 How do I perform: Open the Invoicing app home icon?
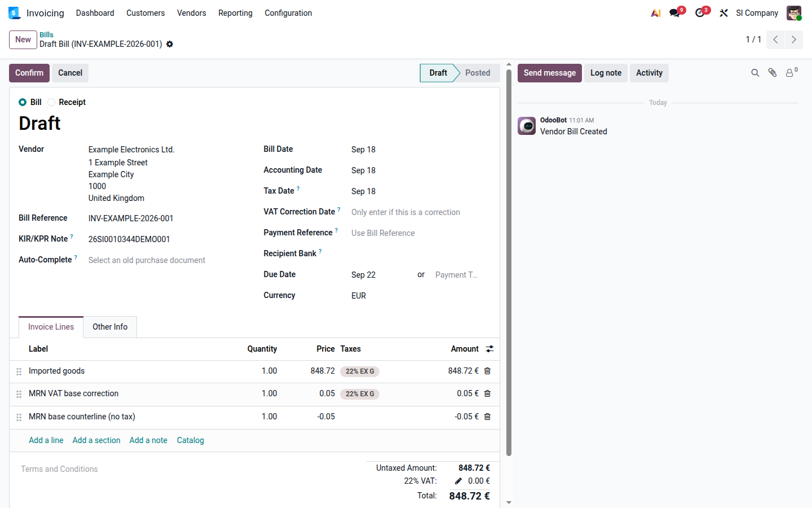(14, 13)
